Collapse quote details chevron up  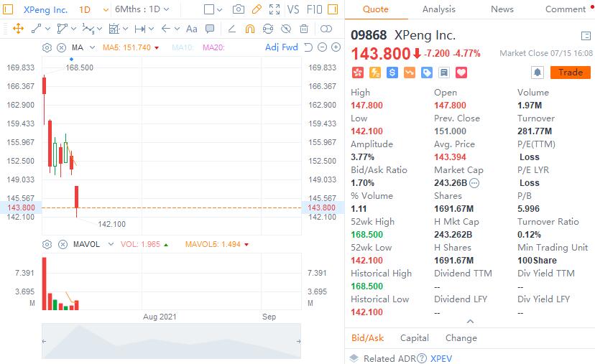click(x=470, y=322)
